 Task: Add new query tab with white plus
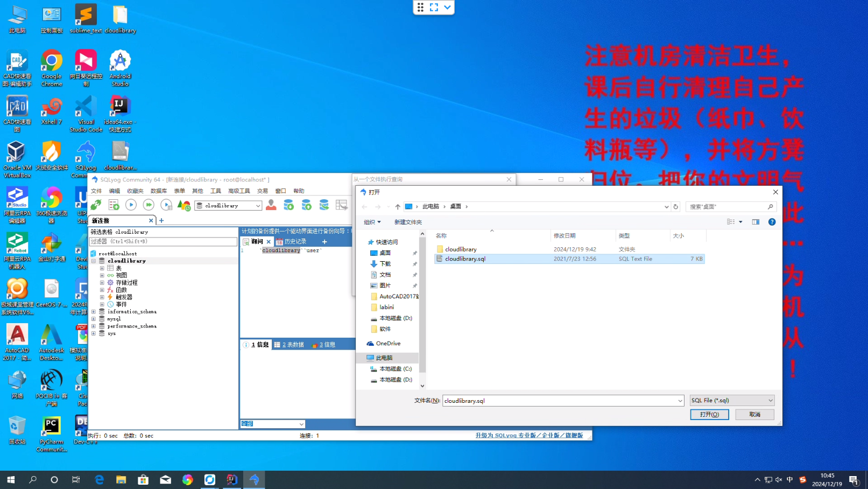324,242
